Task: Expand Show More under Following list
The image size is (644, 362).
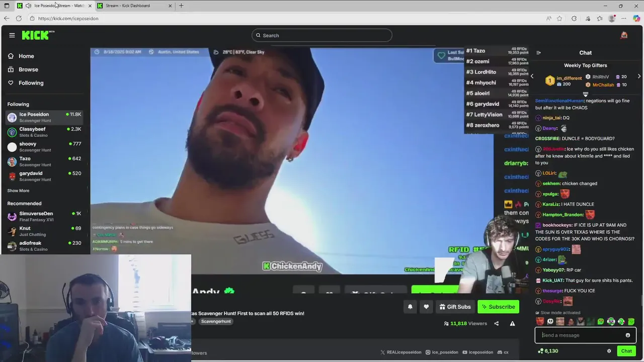Action: click(18, 191)
